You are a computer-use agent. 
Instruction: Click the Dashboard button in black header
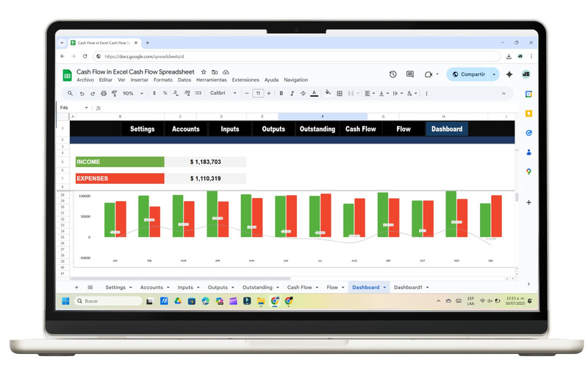[x=447, y=129]
